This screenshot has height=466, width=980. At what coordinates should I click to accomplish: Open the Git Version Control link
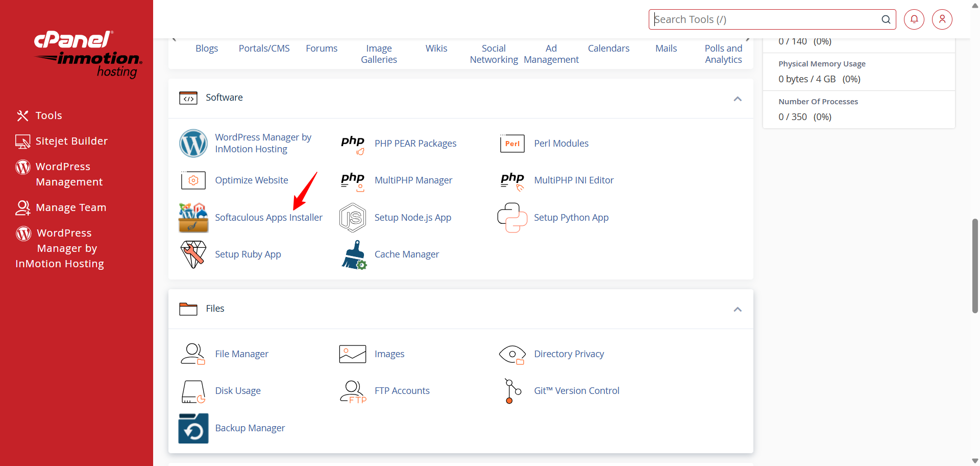[577, 391]
